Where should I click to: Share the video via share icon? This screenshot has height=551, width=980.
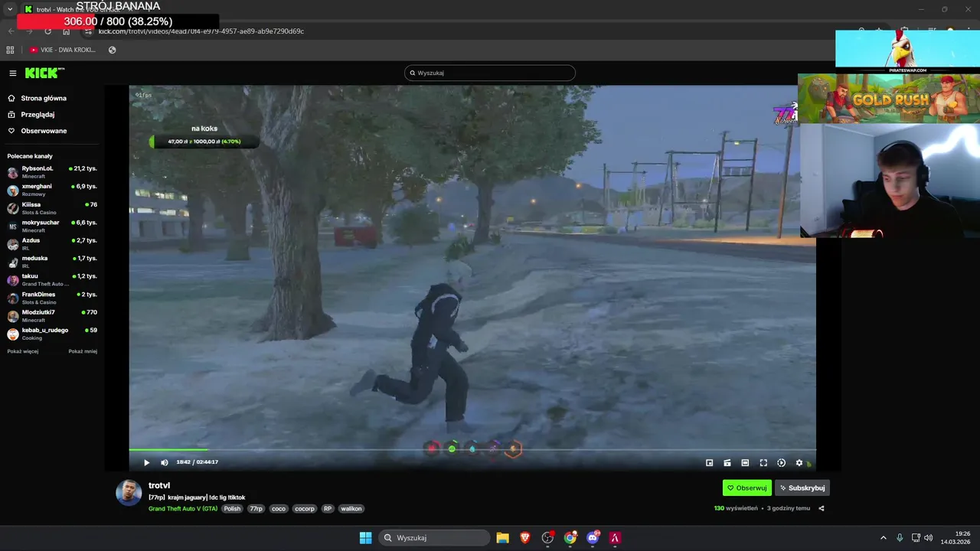pyautogui.click(x=822, y=508)
